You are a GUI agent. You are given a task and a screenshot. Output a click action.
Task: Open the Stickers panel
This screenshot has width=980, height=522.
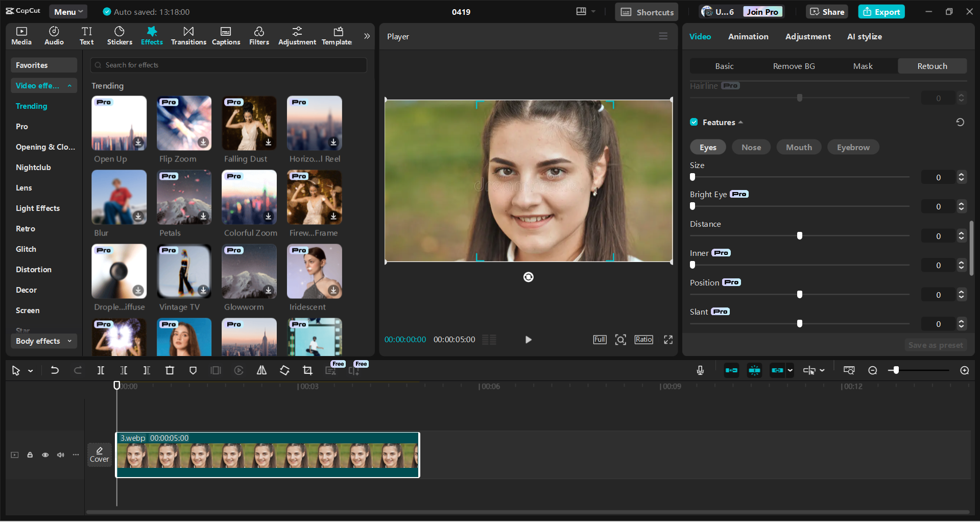(119, 35)
